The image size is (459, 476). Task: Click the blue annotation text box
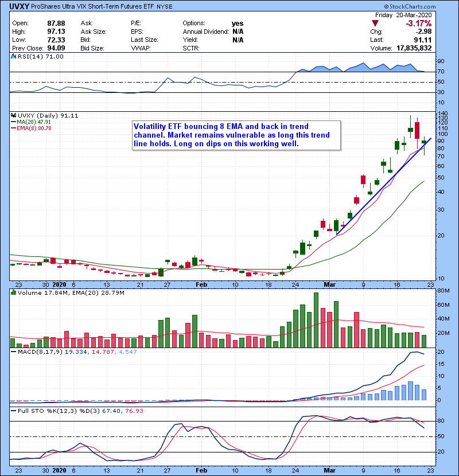point(236,135)
